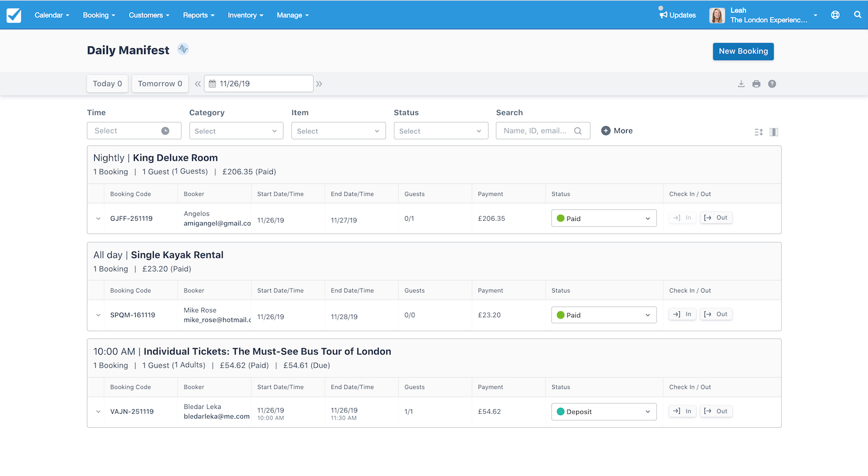
Task: Open the Inventory menu
Action: point(246,15)
